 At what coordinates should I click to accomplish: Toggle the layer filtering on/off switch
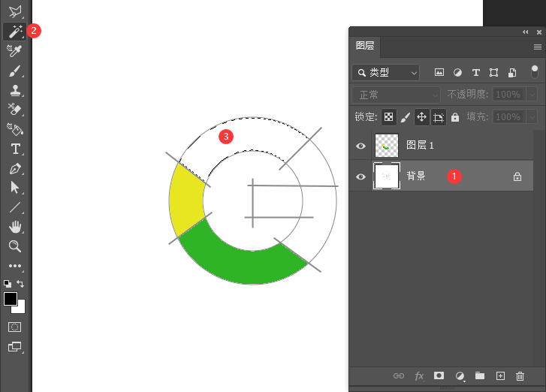pos(535,71)
